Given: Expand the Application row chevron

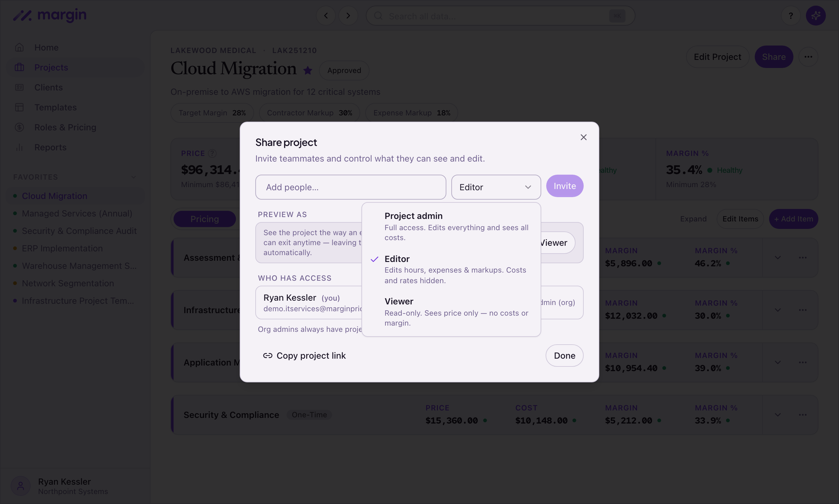Looking at the screenshot, I should pos(778,362).
